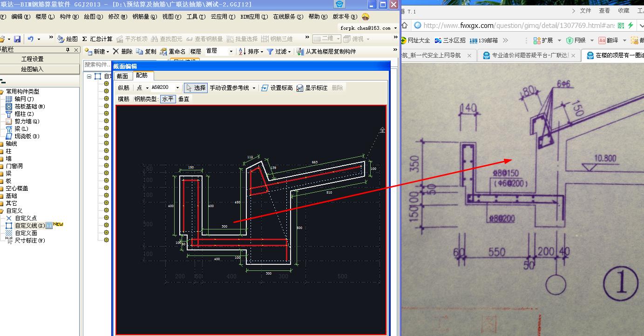Open the 手动设置参考线 dropdown arrow
This screenshot has height=336, width=644.
(254, 88)
